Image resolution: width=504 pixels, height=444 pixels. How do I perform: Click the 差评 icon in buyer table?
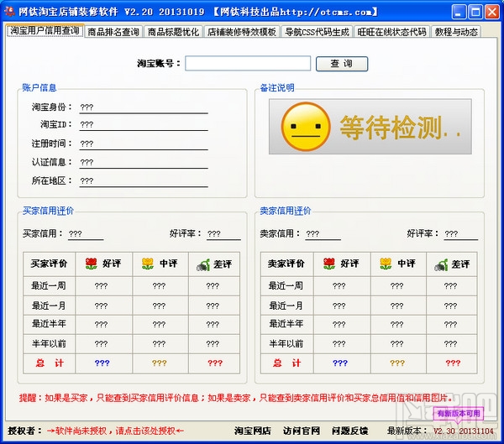tap(203, 264)
